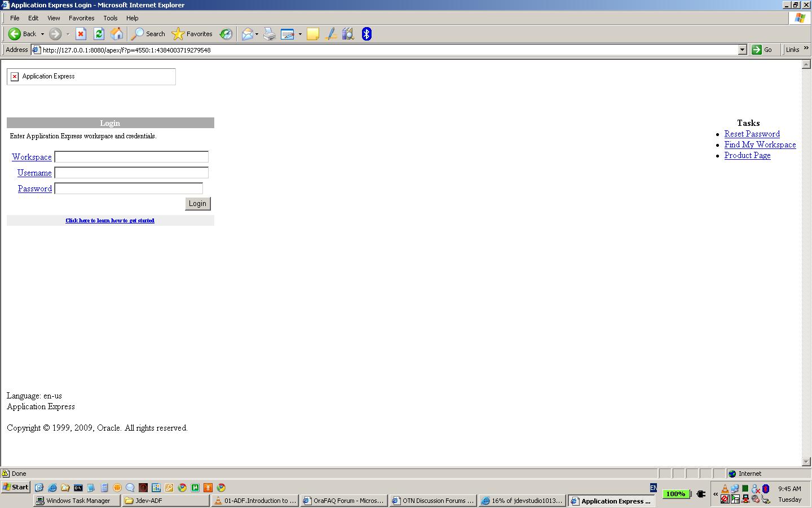
Task: Refresh the page with the green arrows icon
Action: click(99, 34)
